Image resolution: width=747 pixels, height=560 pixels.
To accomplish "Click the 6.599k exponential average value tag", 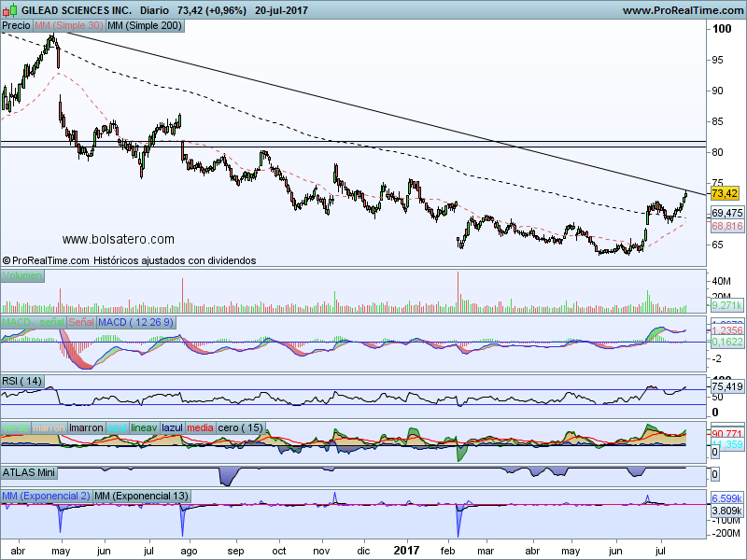I will (727, 498).
